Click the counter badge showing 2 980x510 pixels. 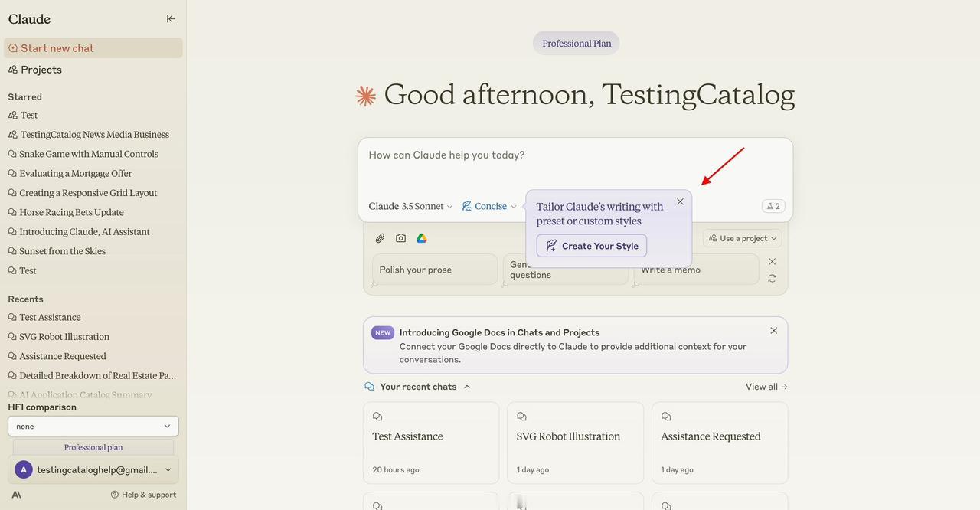(x=773, y=206)
